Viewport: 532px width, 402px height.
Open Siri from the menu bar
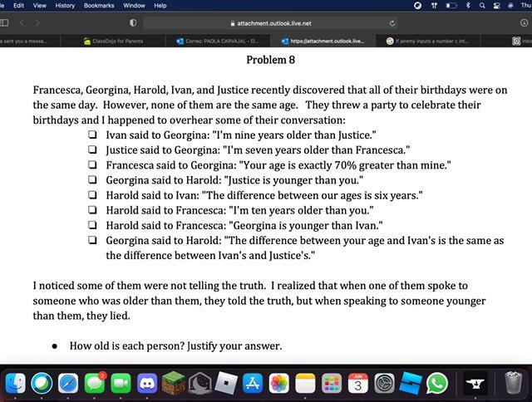point(510,6)
